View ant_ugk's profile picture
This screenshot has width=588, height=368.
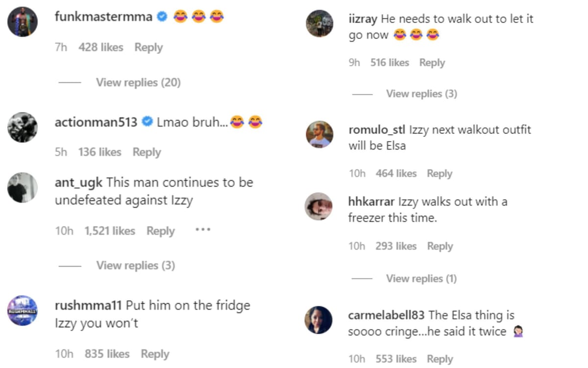click(22, 189)
